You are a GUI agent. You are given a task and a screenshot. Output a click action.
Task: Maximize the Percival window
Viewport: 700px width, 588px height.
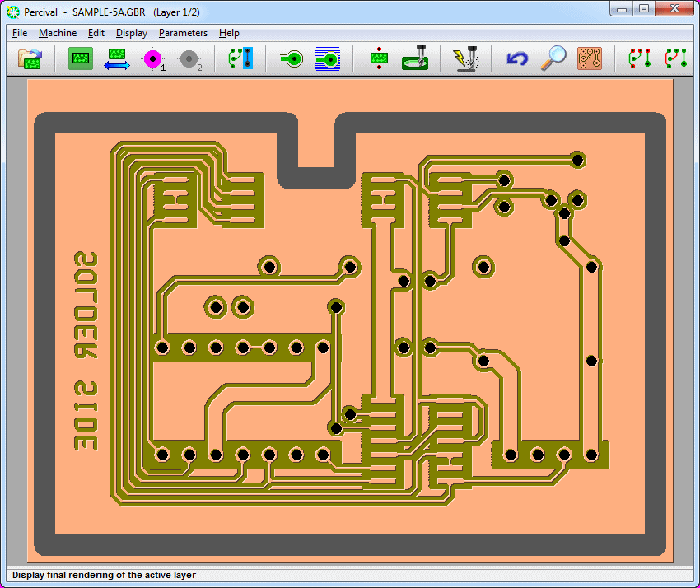[644, 9]
